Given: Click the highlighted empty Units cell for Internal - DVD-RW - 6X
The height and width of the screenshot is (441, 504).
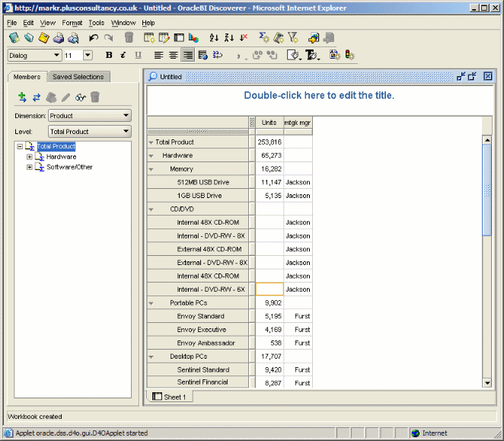Looking at the screenshot, I should point(270,289).
